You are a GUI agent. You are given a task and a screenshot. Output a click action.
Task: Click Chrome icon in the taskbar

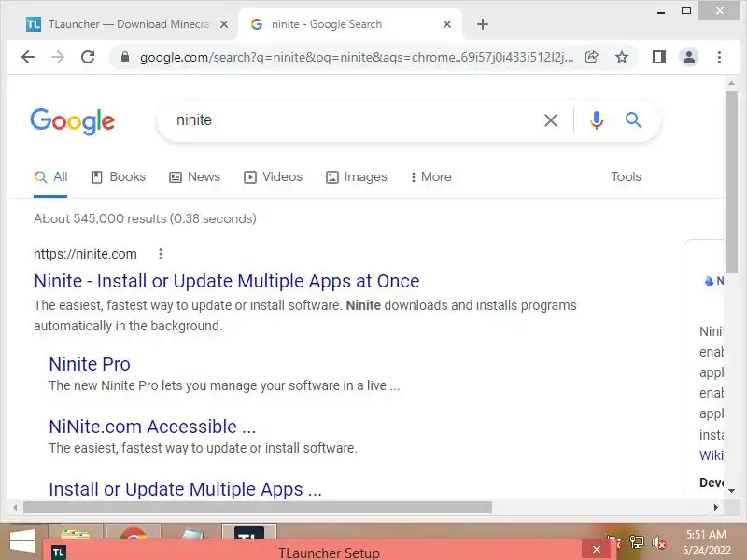point(134,532)
